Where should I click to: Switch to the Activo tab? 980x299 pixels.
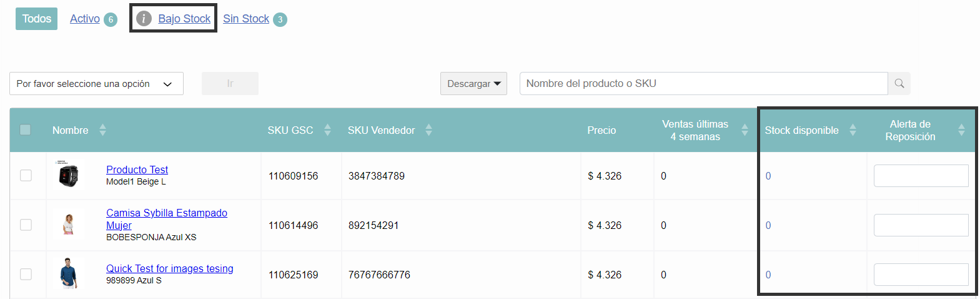coord(85,19)
